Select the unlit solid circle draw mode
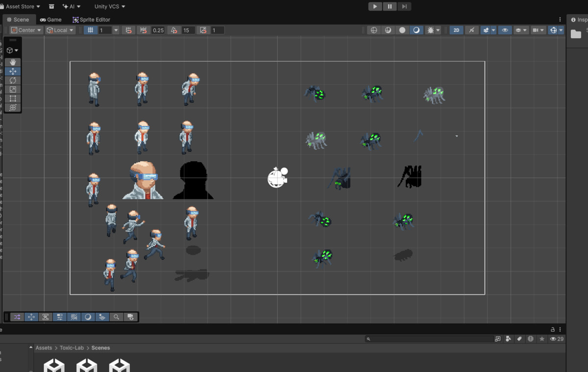The image size is (588, 372). pyautogui.click(x=402, y=30)
